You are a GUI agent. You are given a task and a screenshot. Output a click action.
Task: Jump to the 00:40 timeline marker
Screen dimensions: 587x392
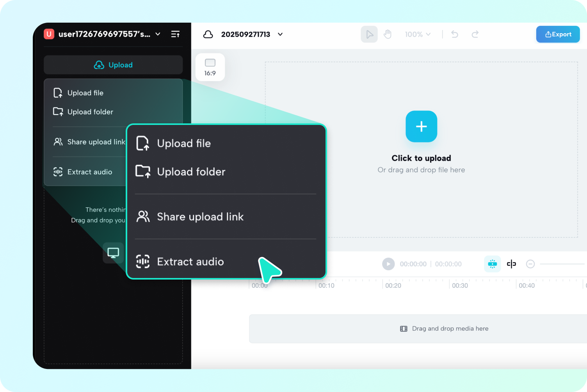[x=527, y=285]
